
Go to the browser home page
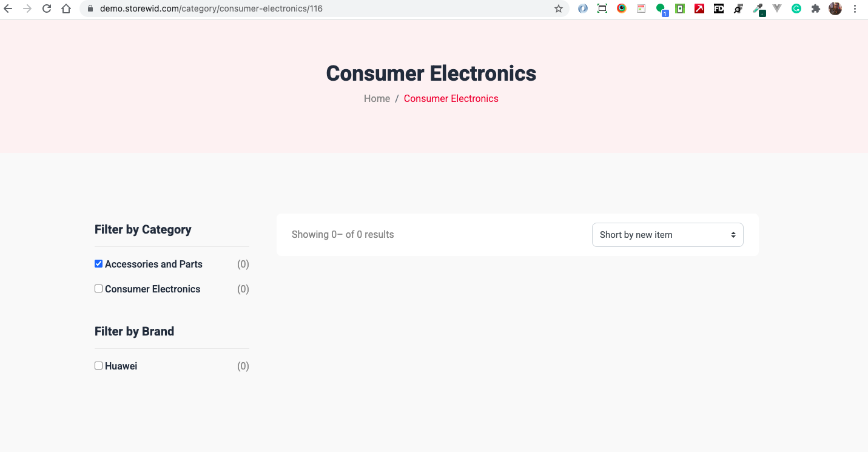(x=66, y=9)
